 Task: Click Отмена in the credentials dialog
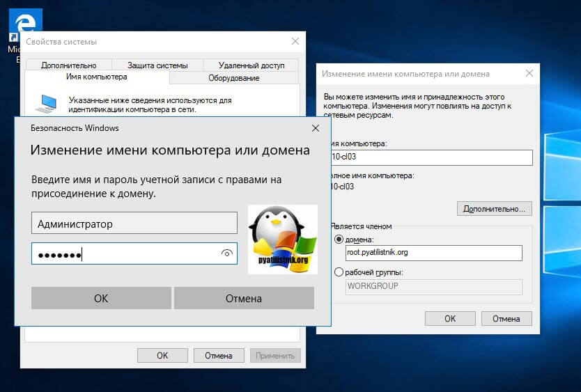click(x=244, y=298)
